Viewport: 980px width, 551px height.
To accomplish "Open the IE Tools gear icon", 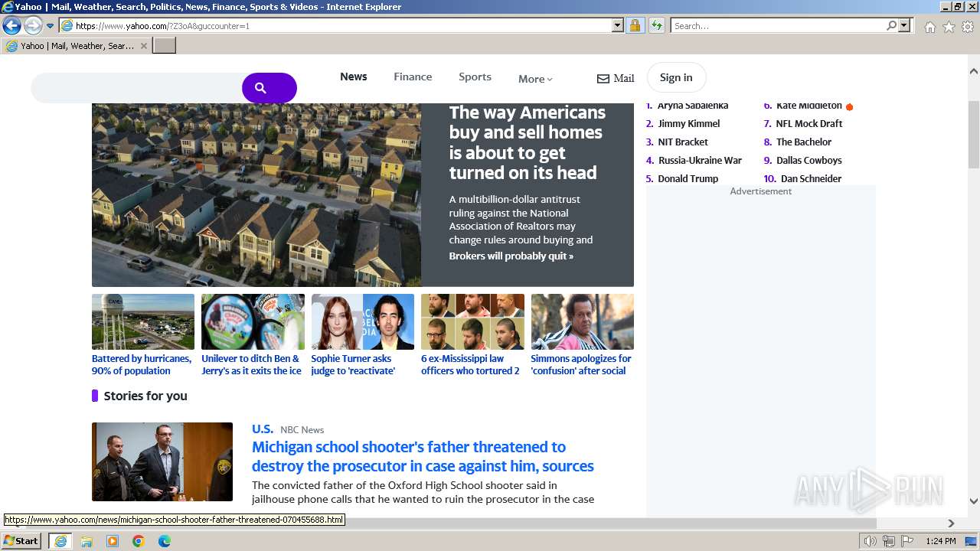I will coord(968,27).
